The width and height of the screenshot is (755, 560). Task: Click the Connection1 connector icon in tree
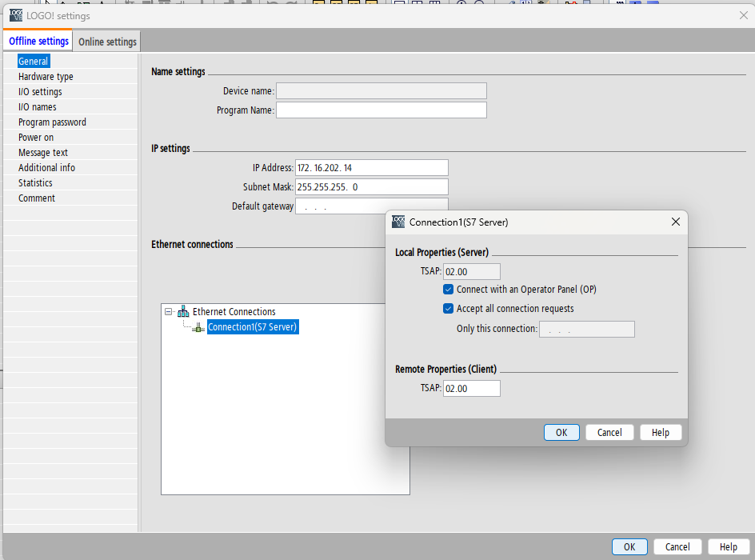(x=198, y=327)
